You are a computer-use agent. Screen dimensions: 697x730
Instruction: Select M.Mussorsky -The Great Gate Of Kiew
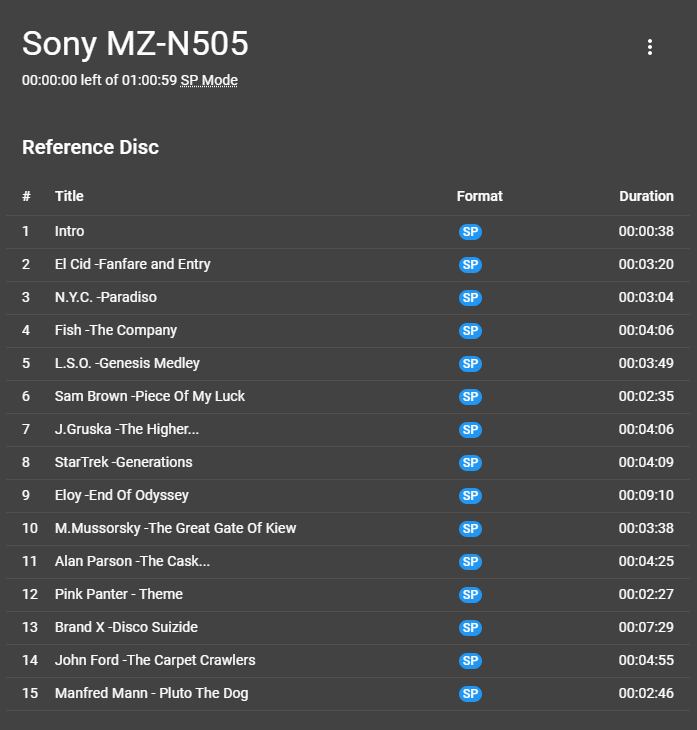coord(175,528)
